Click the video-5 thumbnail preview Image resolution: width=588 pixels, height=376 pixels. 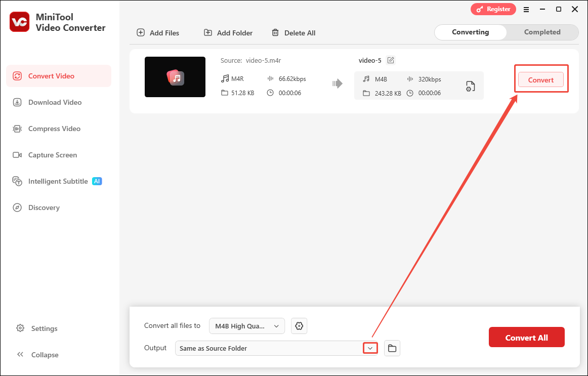[x=175, y=77]
